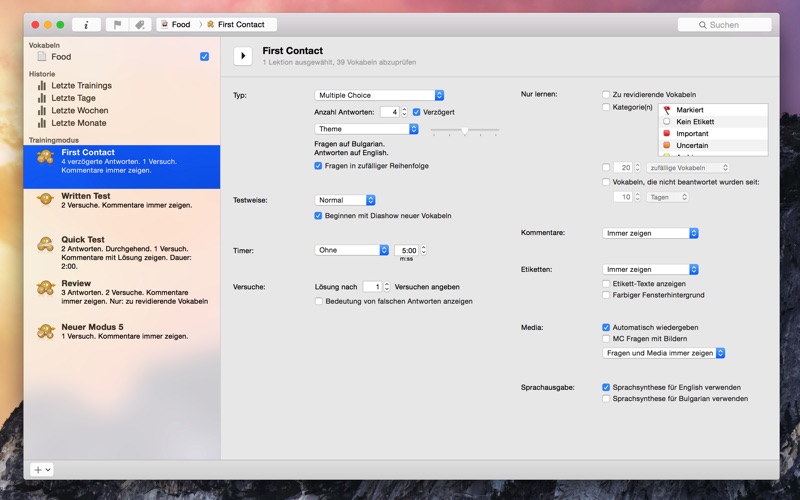Select the Quick Test training mode
The image size is (800, 500).
coord(122,253)
